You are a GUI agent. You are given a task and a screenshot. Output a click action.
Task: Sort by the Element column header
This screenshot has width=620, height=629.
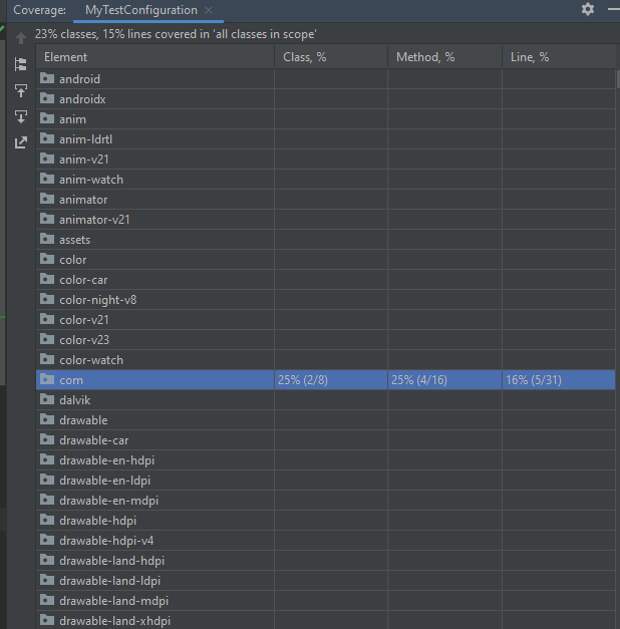click(x=155, y=57)
